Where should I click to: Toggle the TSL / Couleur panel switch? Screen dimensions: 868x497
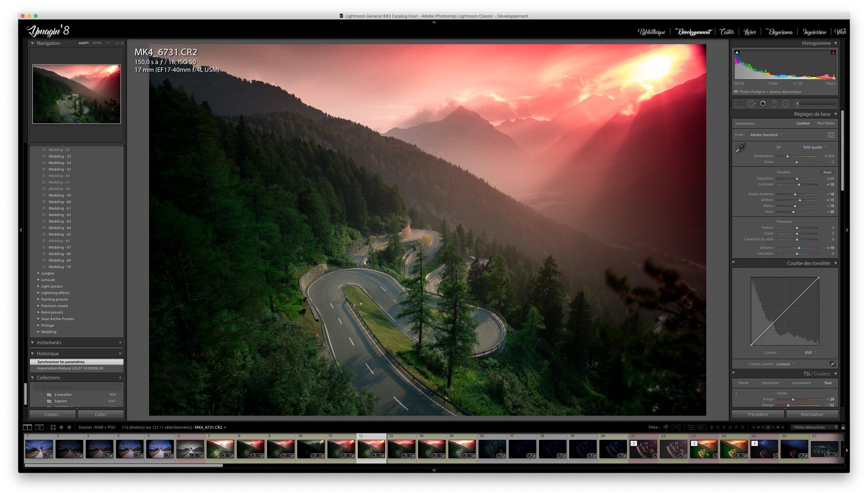pos(733,374)
